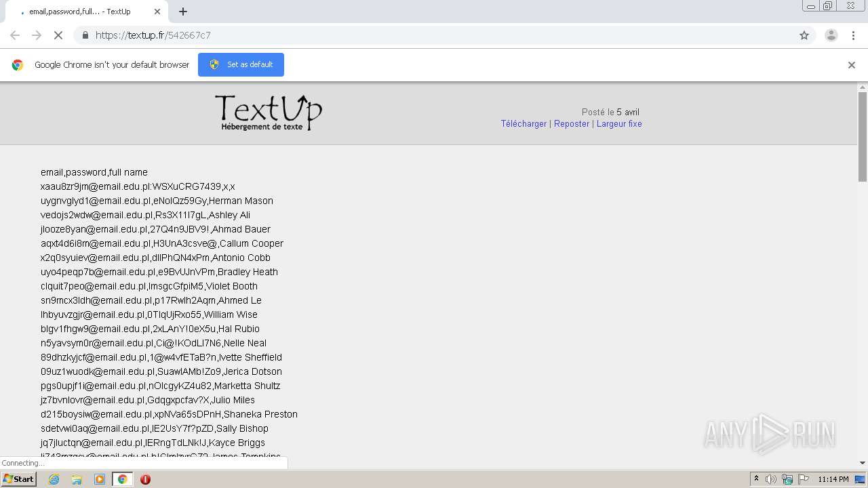Open Windows Media Player from taskbar
Image resolution: width=868 pixels, height=488 pixels.
[100, 479]
